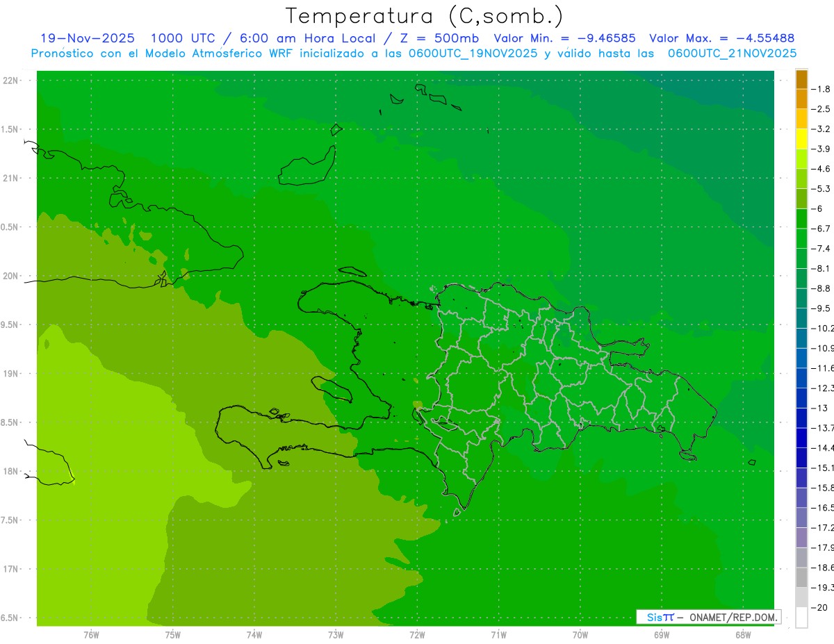Click the '-2.5' colorbar value
The image size is (834, 644).
822,109
